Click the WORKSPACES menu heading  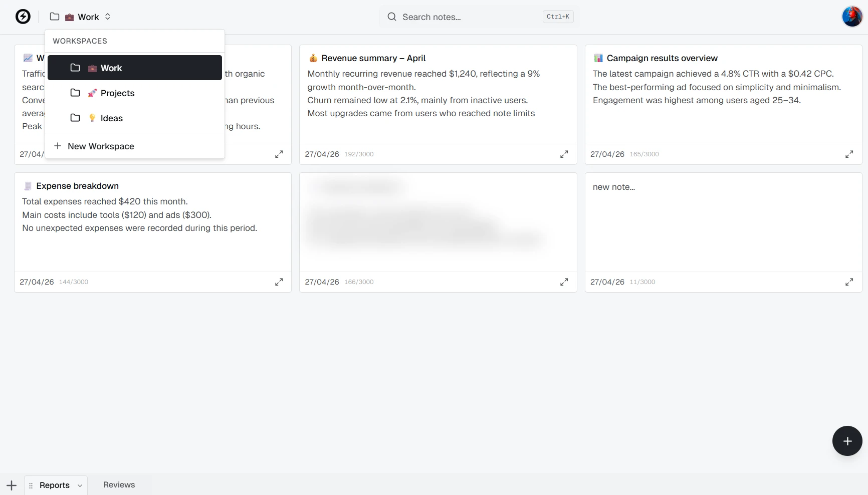pos(80,41)
